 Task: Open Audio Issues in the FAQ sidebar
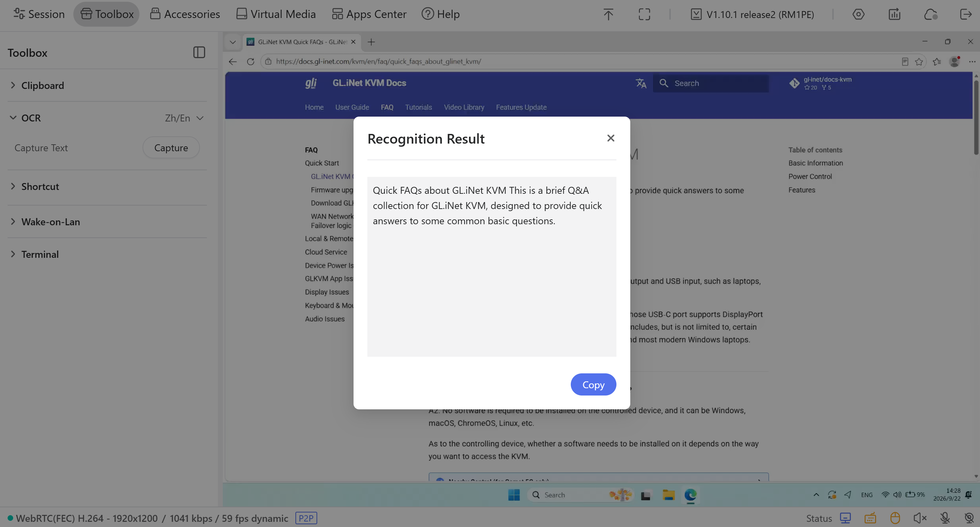pos(324,319)
